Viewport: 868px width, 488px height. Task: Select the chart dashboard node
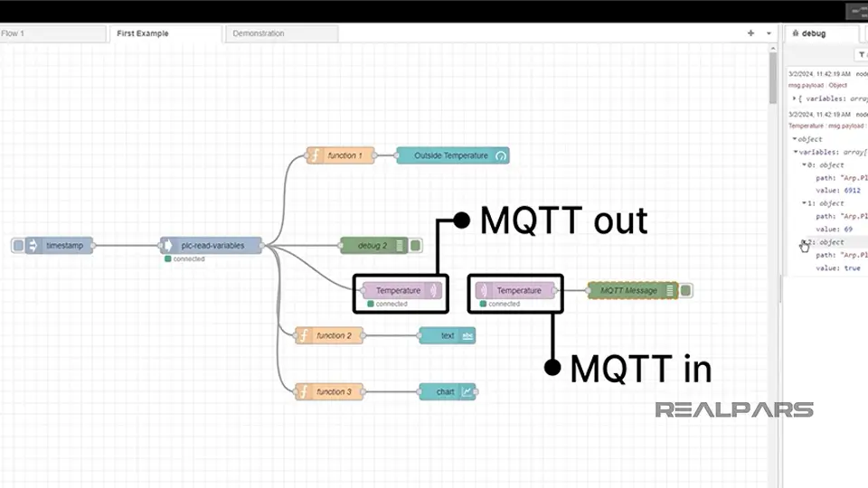click(x=448, y=391)
